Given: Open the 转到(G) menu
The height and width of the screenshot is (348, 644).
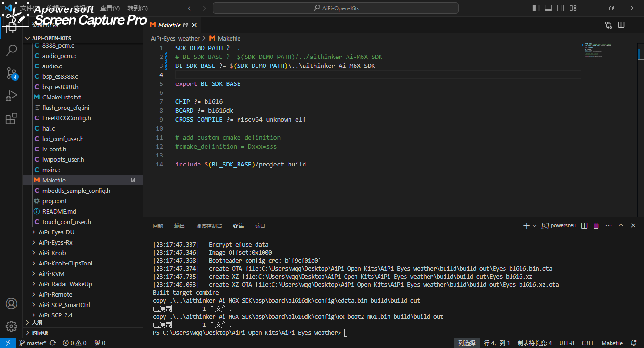Looking at the screenshot, I should pyautogui.click(x=137, y=8).
